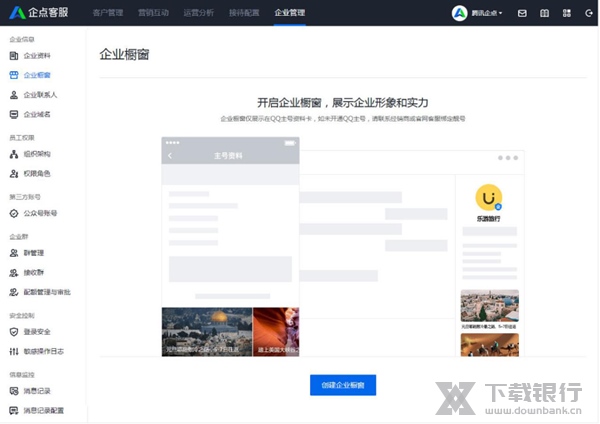Open 敏感操作日志 sidebar entry
This screenshot has width=600, height=424.
[x=44, y=351]
